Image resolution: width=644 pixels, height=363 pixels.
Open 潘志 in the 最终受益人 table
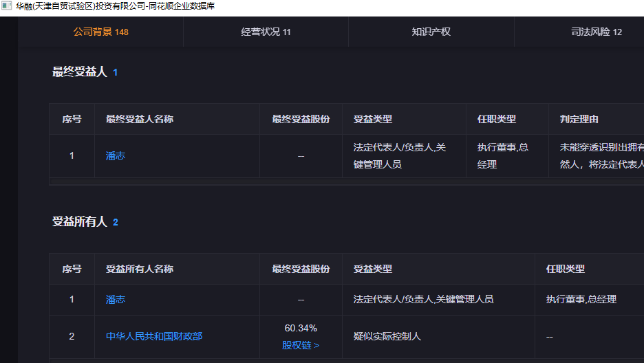(x=116, y=156)
